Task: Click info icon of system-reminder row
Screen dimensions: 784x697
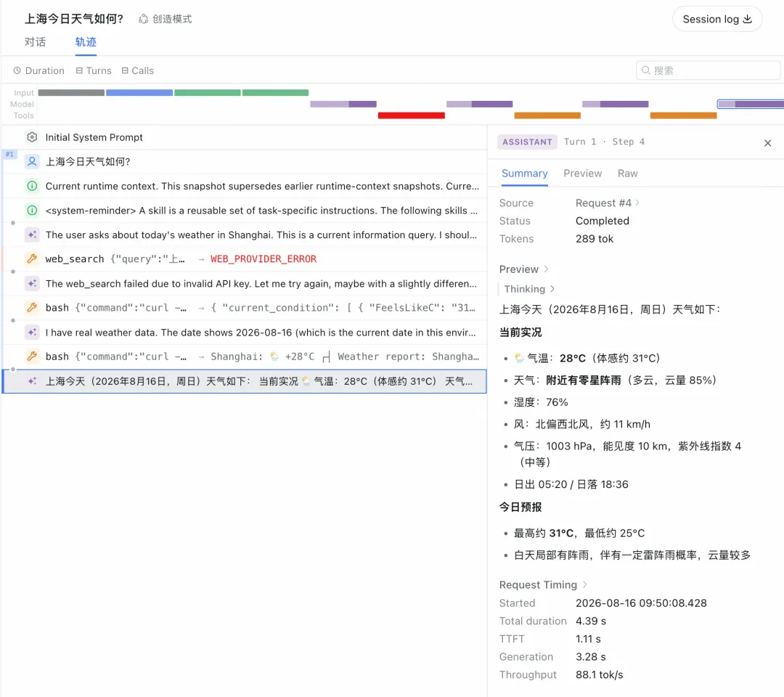Action: click(x=32, y=211)
